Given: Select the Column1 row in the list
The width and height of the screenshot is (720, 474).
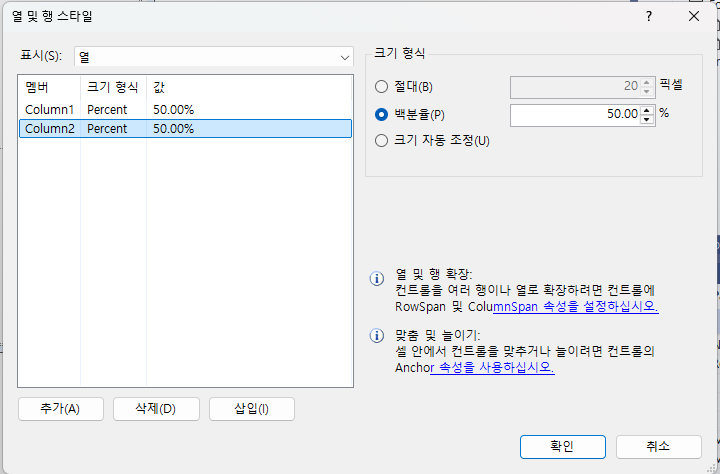Looking at the screenshot, I should pyautogui.click(x=186, y=110).
